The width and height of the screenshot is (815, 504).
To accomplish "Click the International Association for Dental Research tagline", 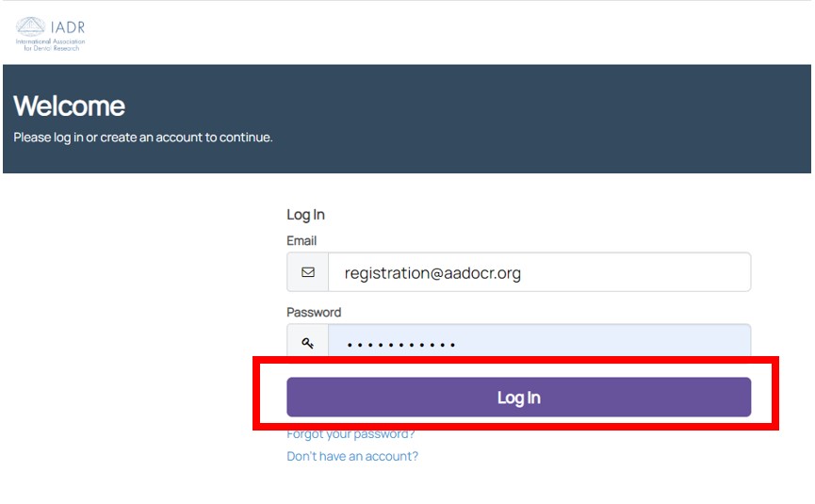I will tap(50, 44).
